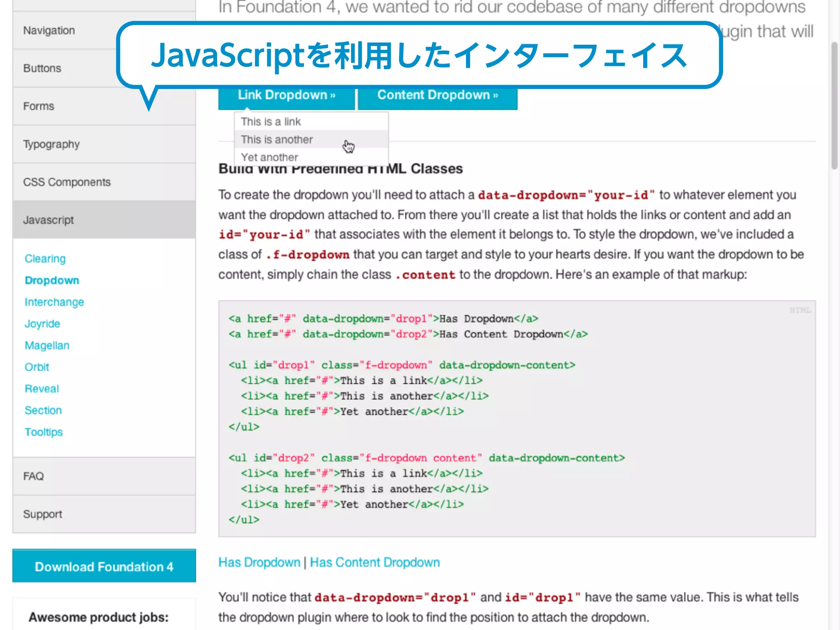Choose 'This is a link' dropdown entry
Image resolution: width=840 pixels, height=630 pixels.
tap(311, 121)
